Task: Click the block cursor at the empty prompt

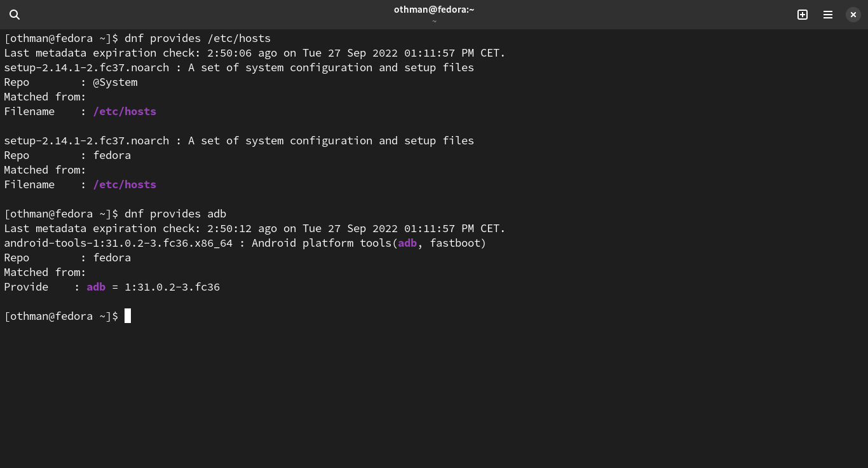Action: tap(128, 316)
